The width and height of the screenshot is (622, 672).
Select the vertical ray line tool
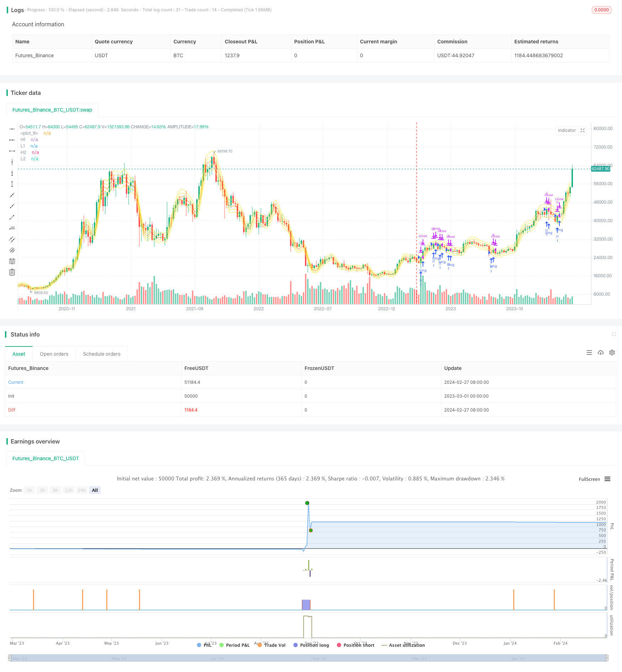tap(12, 173)
